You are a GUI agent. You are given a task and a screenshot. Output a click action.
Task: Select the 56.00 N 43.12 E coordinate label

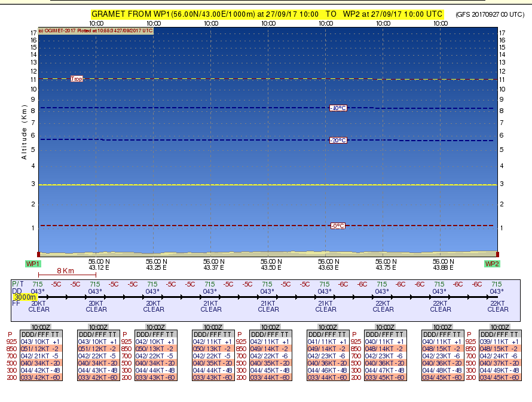(96, 264)
